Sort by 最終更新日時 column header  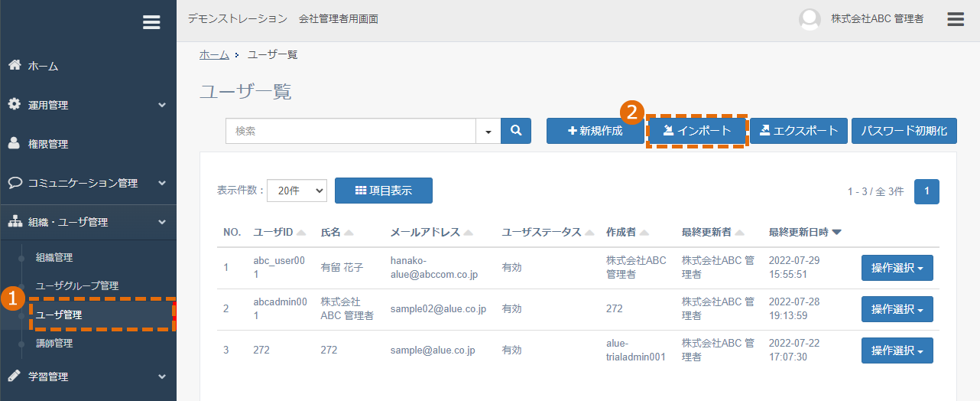(805, 233)
